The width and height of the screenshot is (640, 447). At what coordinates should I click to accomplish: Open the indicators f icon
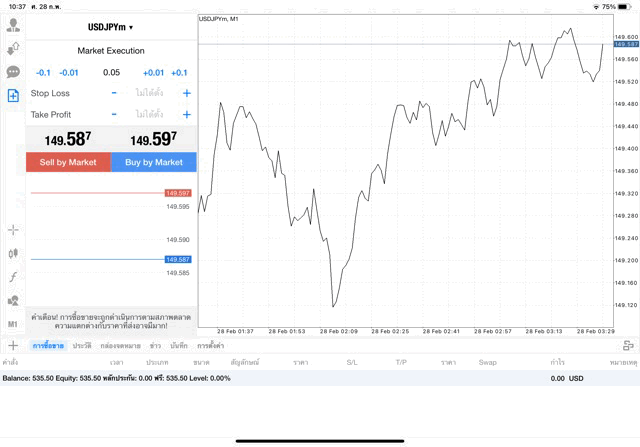tap(13, 277)
